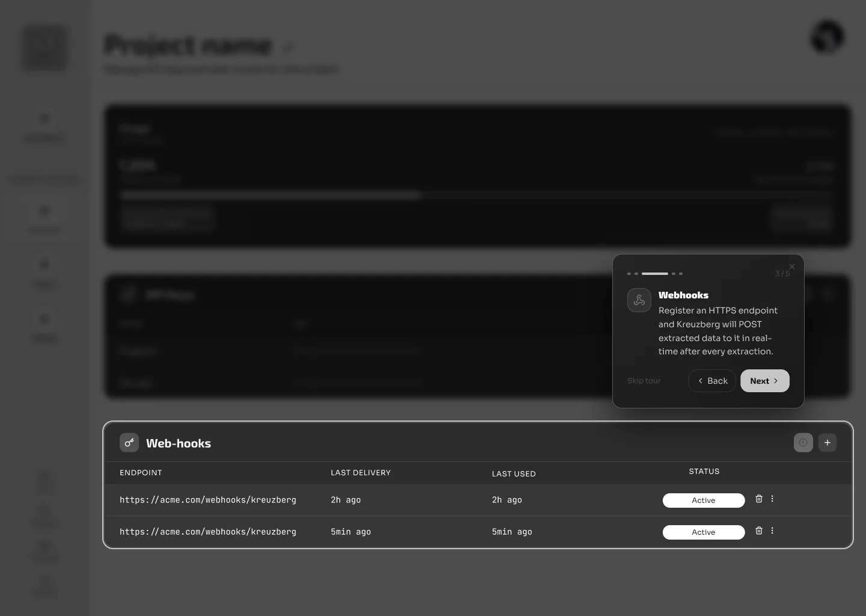Click the ENDPOINT column header
This screenshot has width=866, height=616.
coord(141,473)
